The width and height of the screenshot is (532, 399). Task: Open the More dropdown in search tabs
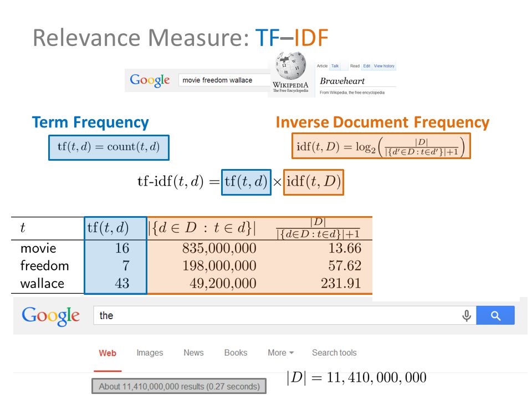pos(280,353)
